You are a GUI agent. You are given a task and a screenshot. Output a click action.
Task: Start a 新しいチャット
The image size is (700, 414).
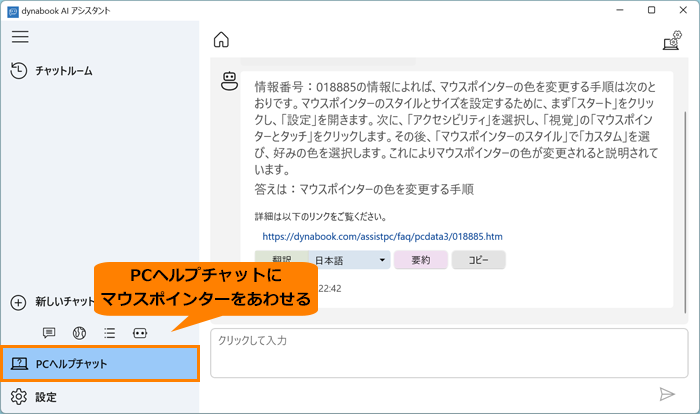(x=52, y=302)
